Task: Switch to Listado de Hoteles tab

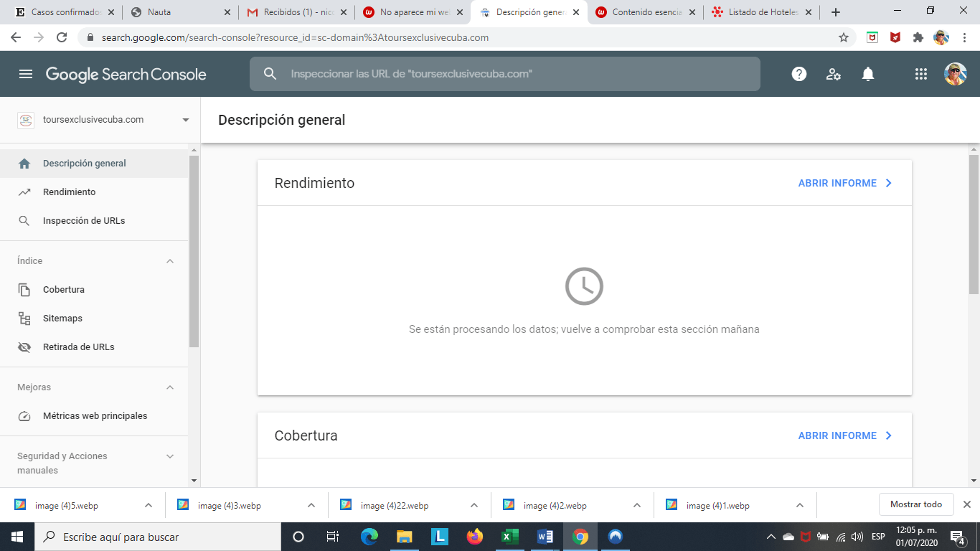Action: [x=761, y=12]
